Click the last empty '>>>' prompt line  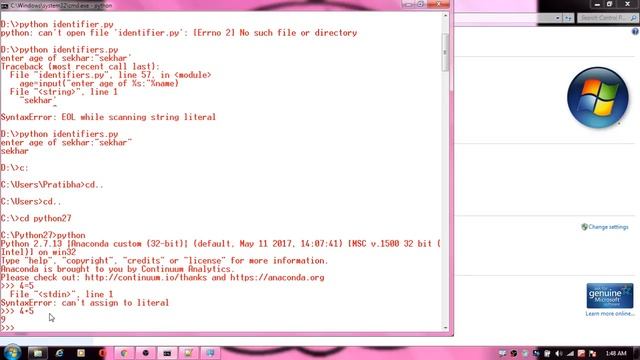click(7, 328)
